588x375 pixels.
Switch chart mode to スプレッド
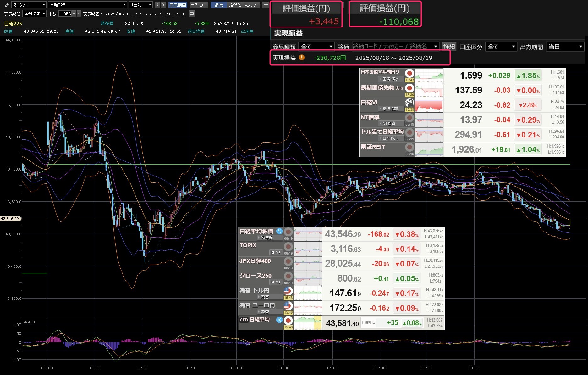252,5
